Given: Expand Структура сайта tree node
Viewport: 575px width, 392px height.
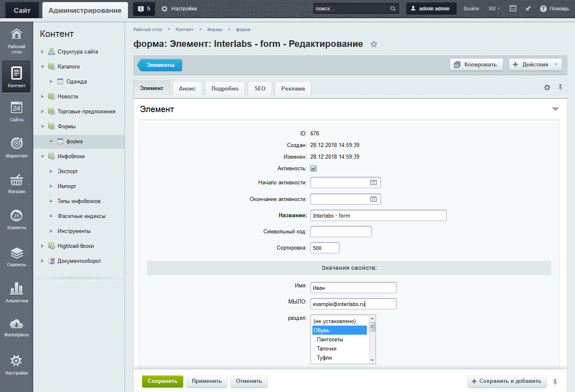Looking at the screenshot, I should tap(42, 52).
